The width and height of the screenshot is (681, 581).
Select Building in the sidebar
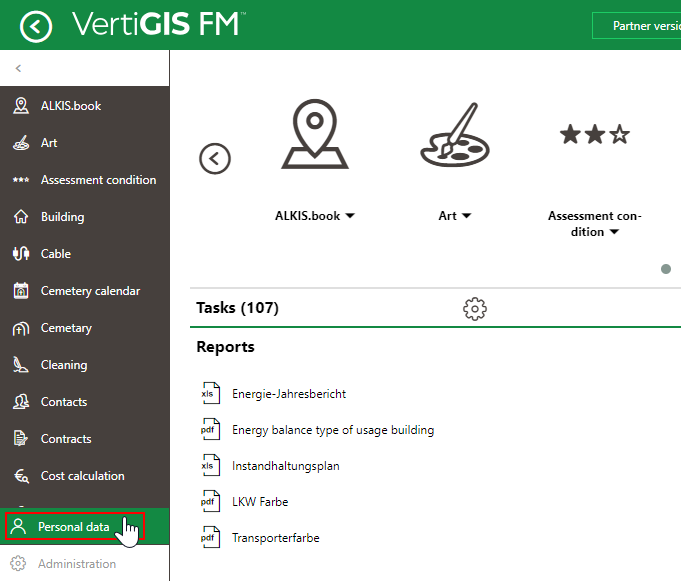click(x=62, y=217)
